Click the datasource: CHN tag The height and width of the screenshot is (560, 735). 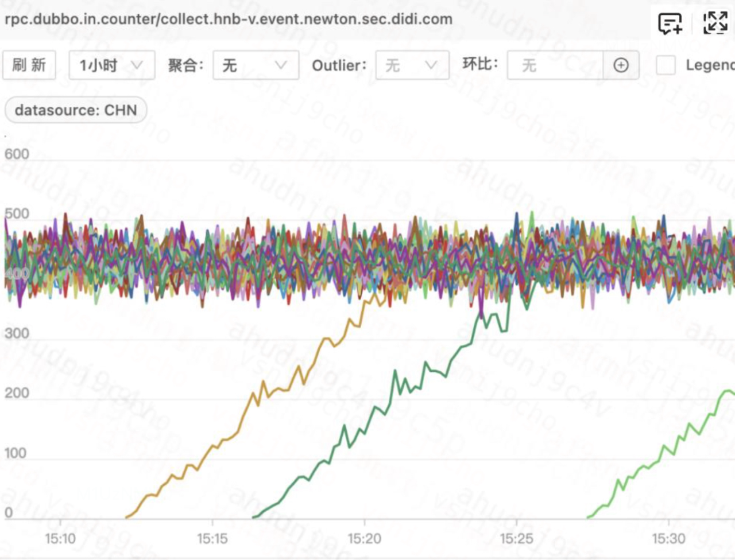point(76,110)
